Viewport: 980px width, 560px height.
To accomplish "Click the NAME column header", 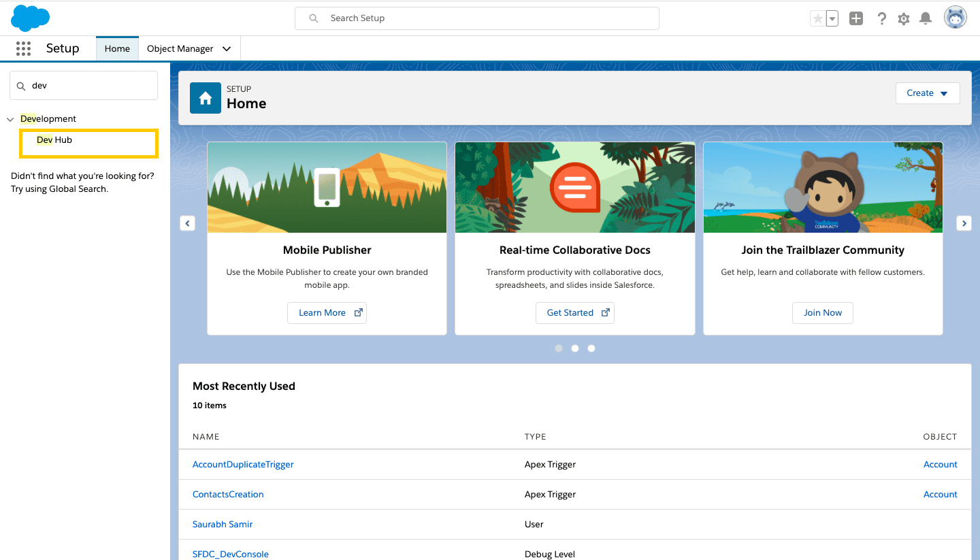I will [x=206, y=436].
